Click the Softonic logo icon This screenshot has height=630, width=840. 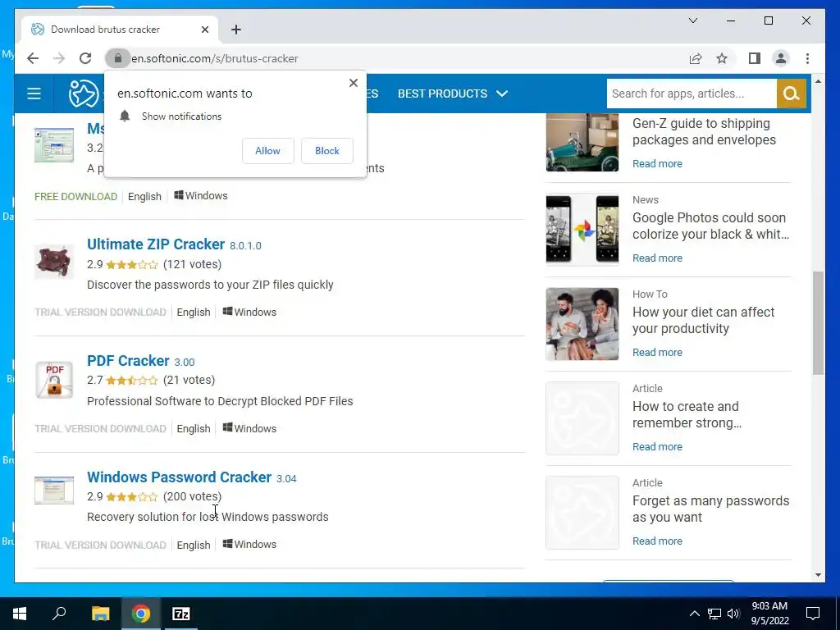coord(84,94)
